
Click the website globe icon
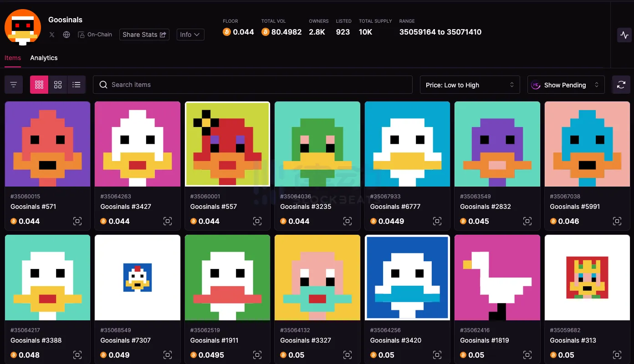click(x=66, y=35)
